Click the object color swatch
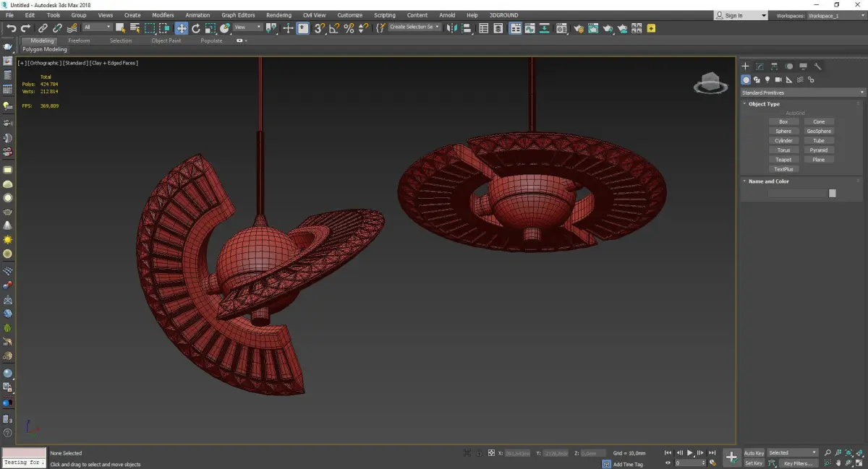 833,194
